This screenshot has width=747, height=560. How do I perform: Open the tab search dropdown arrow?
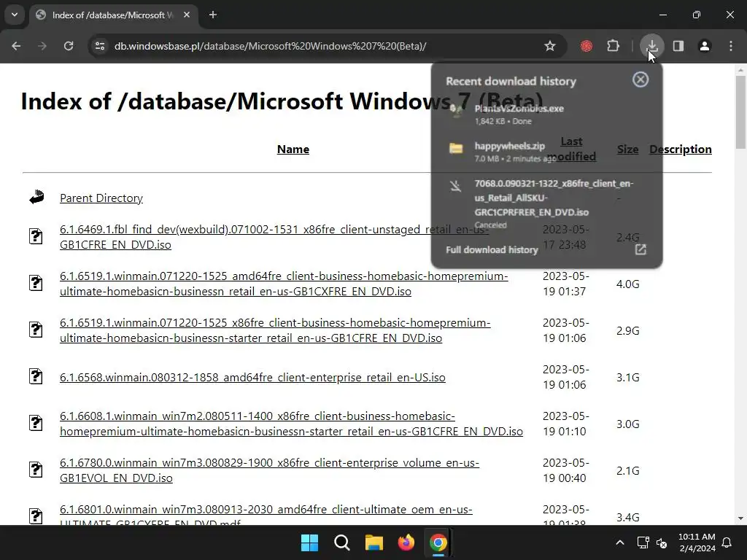pyautogui.click(x=15, y=15)
